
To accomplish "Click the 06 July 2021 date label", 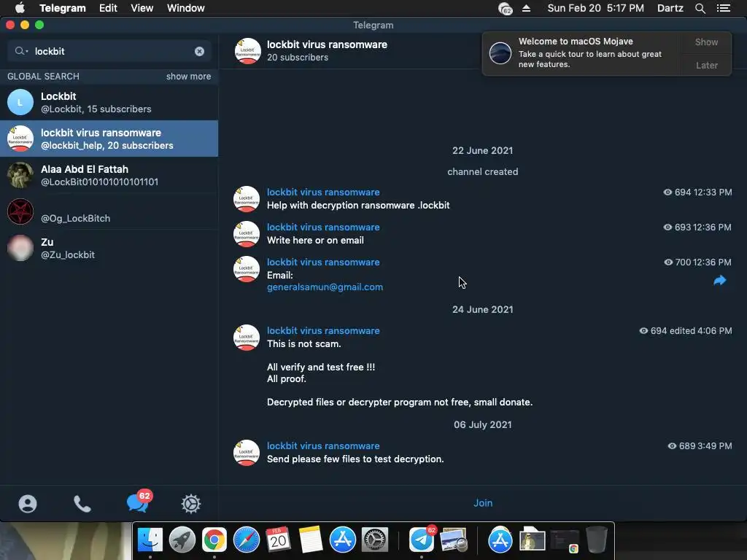I will tap(483, 425).
